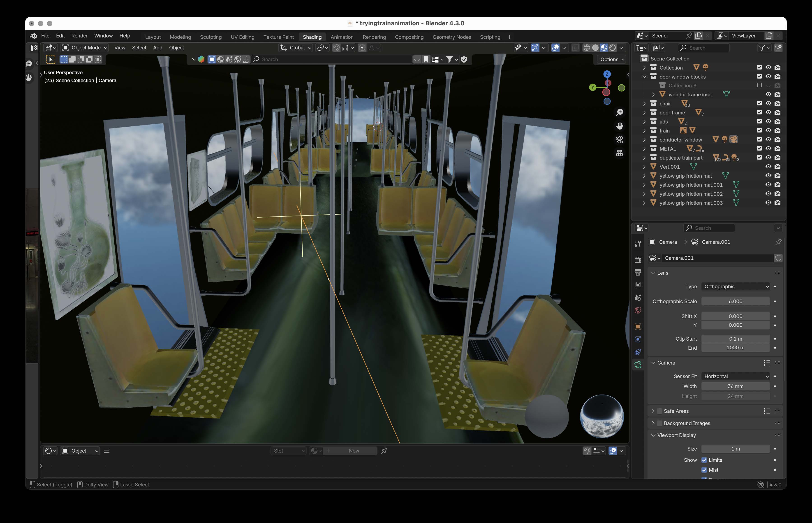Uncheck the Mist show checkbox
Screen dimensions: 812x523
click(x=704, y=470)
